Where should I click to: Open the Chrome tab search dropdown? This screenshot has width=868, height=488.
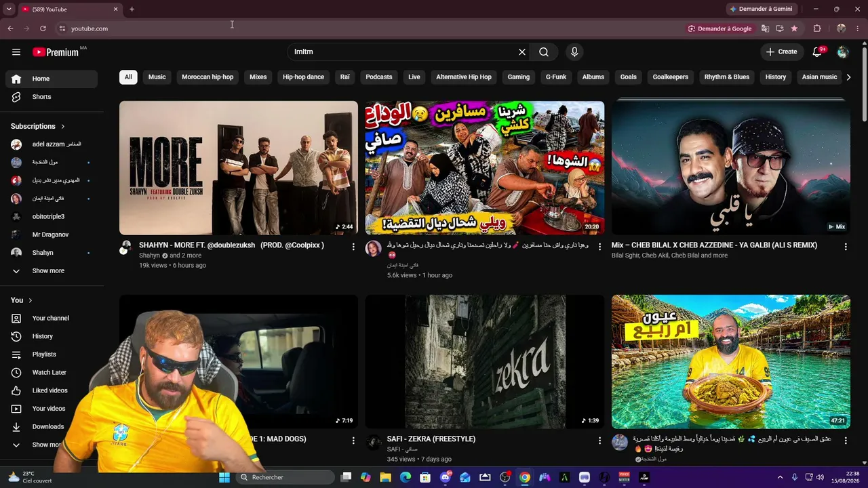[x=9, y=9]
